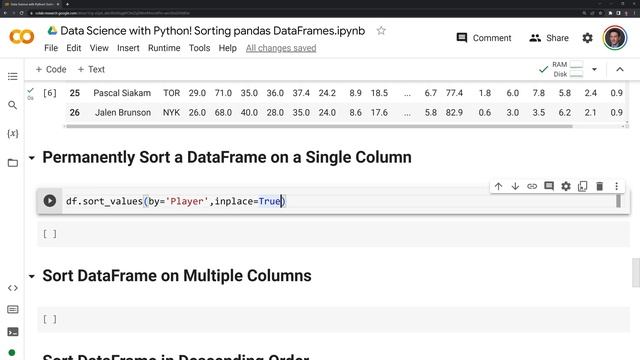Click the green status dot in sidebar
The image size is (640, 360).
coord(12,353)
